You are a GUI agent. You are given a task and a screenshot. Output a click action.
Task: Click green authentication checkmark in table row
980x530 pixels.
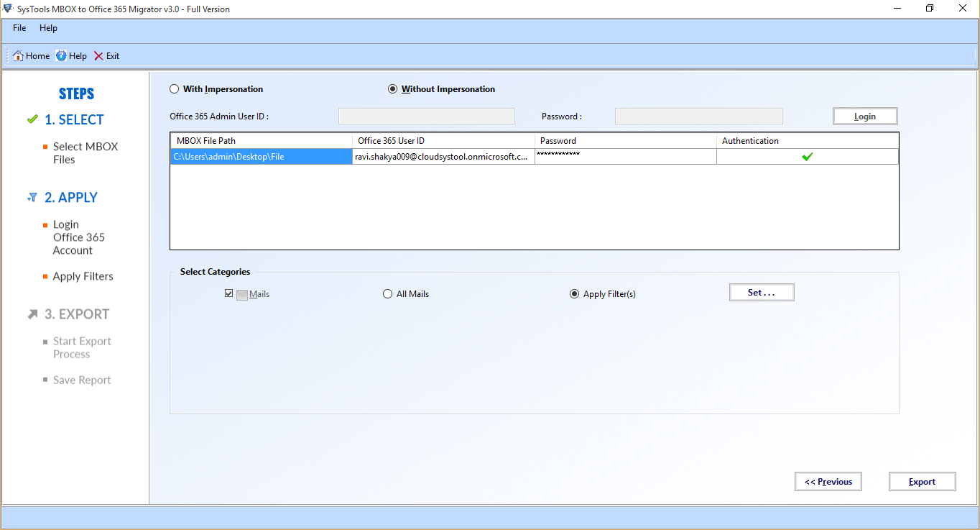click(808, 156)
